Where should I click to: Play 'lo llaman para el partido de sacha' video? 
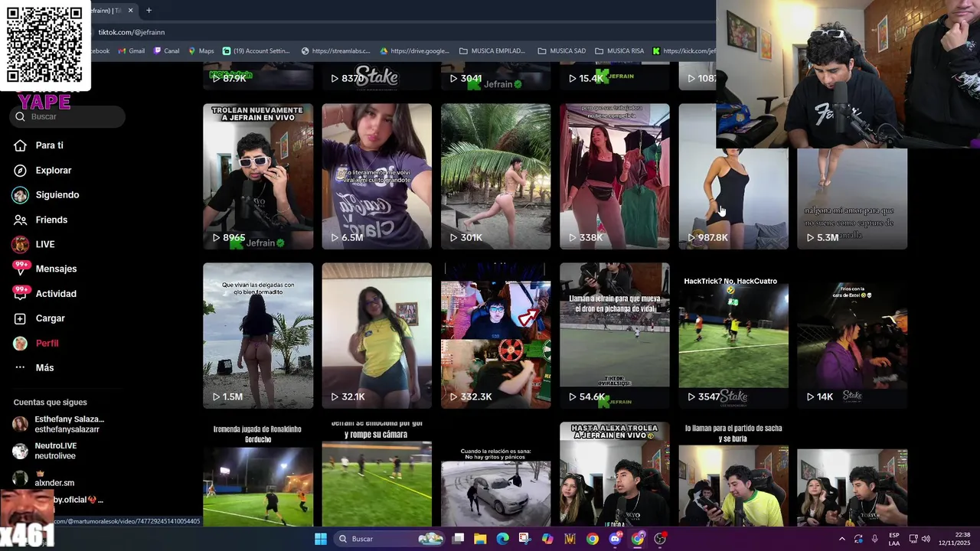(x=733, y=474)
